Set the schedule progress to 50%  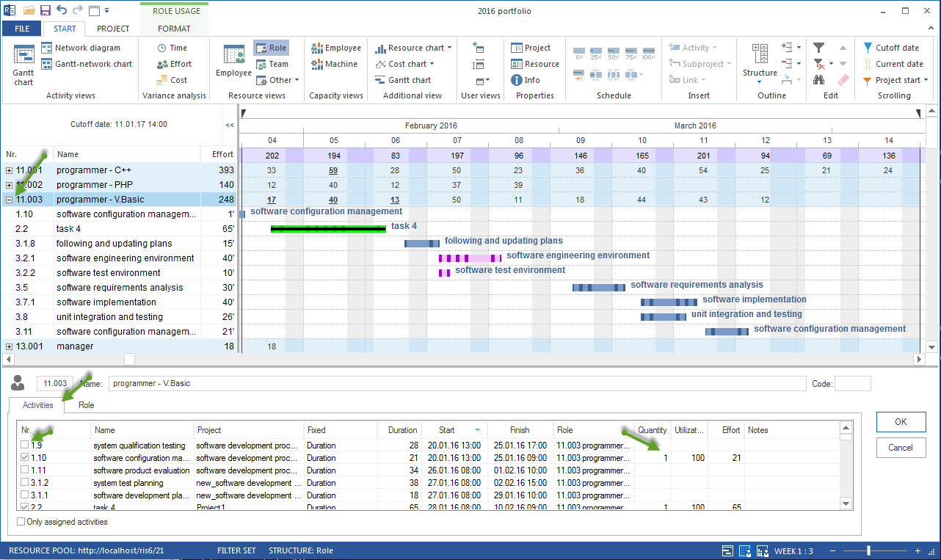[x=614, y=52]
